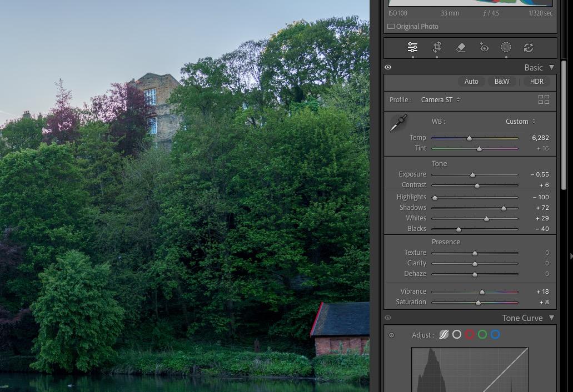The width and height of the screenshot is (573, 392).
Task: Click the Blacks value − 40 field
Action: tap(542, 229)
